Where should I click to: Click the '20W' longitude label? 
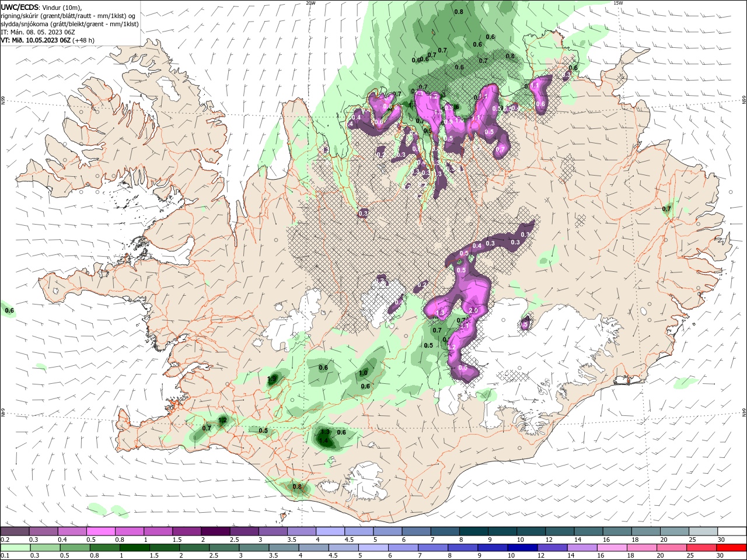tap(310, 3)
